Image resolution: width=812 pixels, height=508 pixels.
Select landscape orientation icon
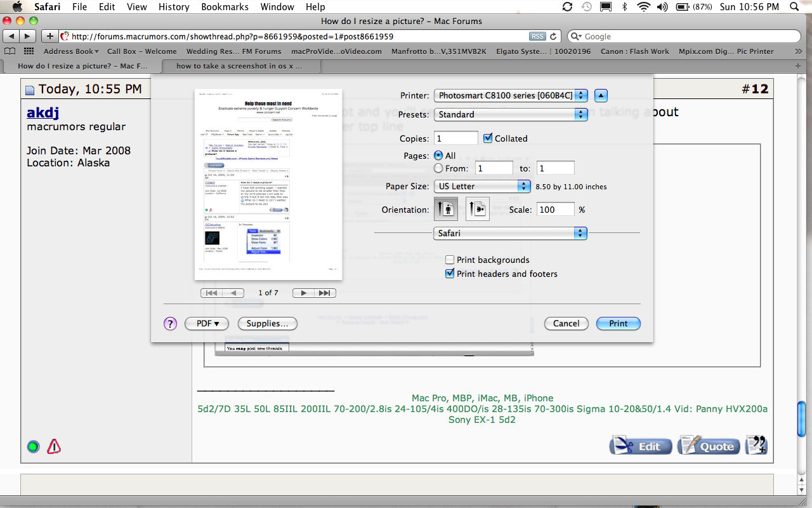[477, 209]
